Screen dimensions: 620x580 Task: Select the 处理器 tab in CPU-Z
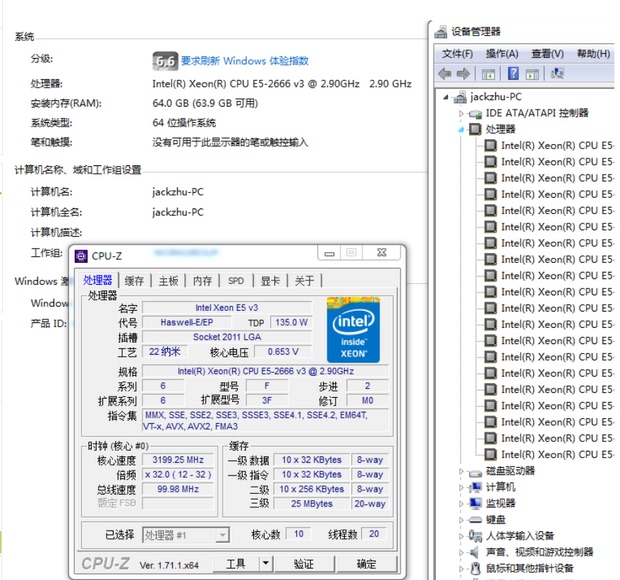tap(98, 280)
